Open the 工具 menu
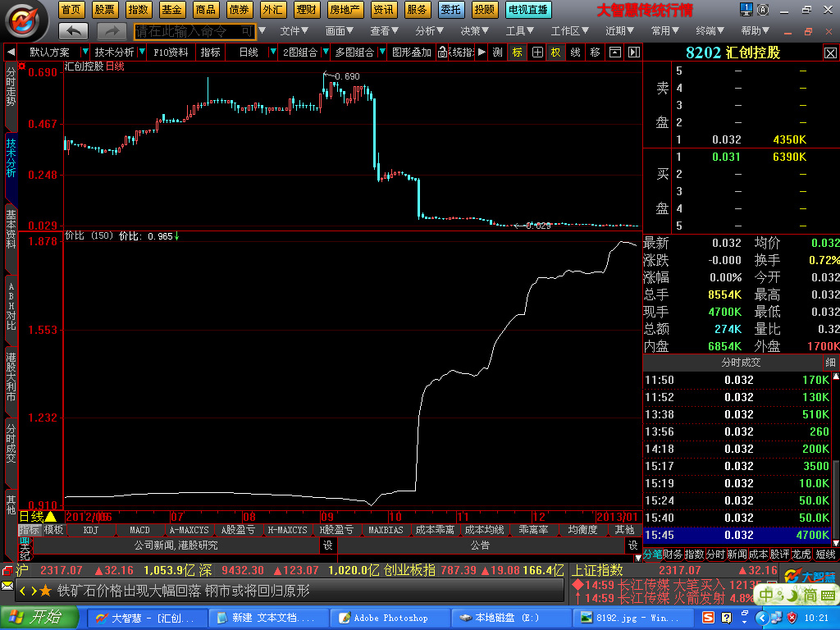 point(520,31)
